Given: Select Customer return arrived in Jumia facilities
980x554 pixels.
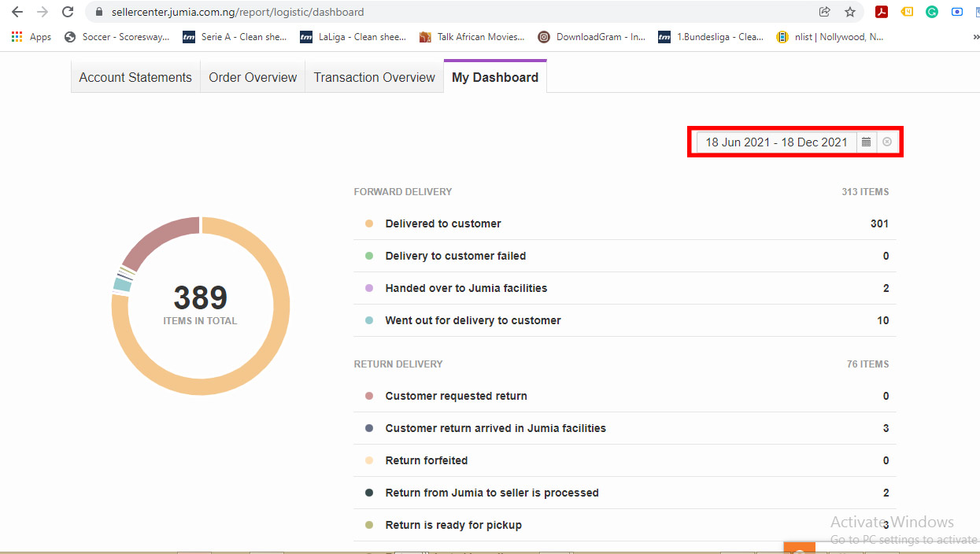Looking at the screenshot, I should pos(496,428).
